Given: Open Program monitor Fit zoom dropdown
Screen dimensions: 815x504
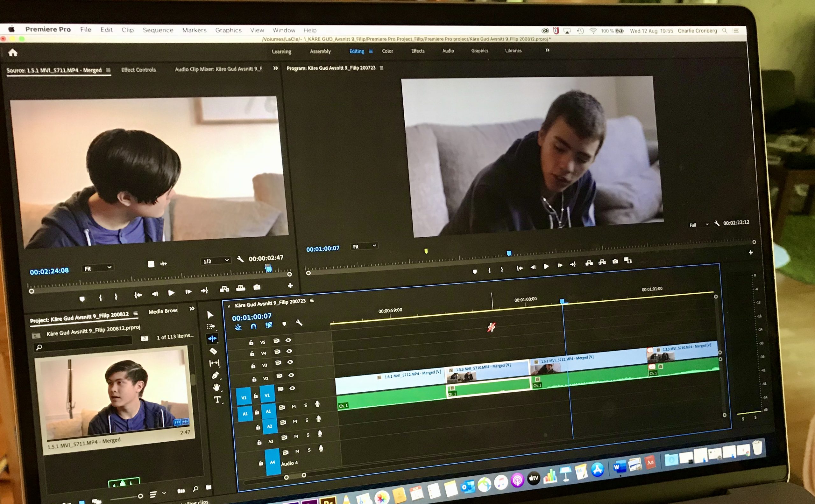Looking at the screenshot, I should point(365,246).
